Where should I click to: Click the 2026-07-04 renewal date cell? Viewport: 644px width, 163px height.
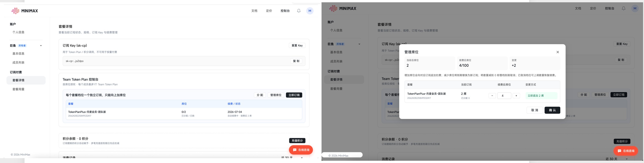[235, 112]
